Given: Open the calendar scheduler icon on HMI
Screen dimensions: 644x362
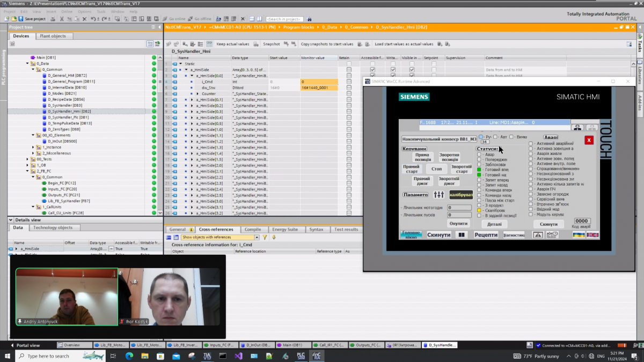Looking at the screenshot, I should pos(552,235).
